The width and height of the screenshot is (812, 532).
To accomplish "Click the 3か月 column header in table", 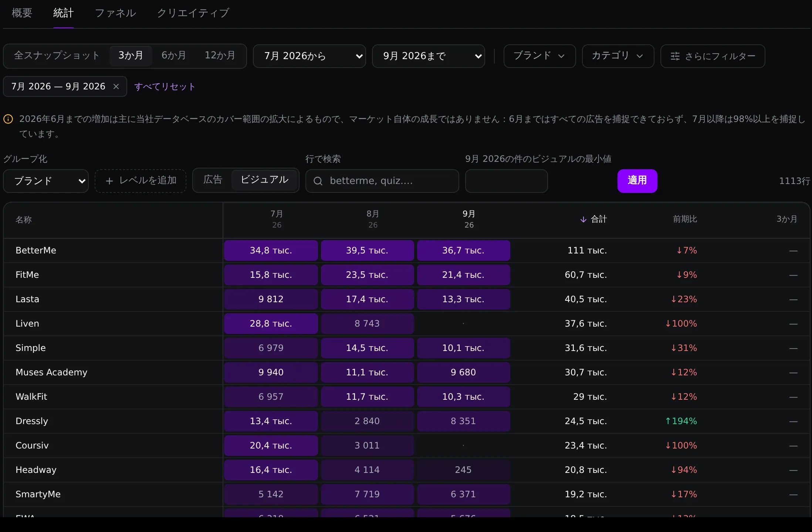I will [x=787, y=219].
